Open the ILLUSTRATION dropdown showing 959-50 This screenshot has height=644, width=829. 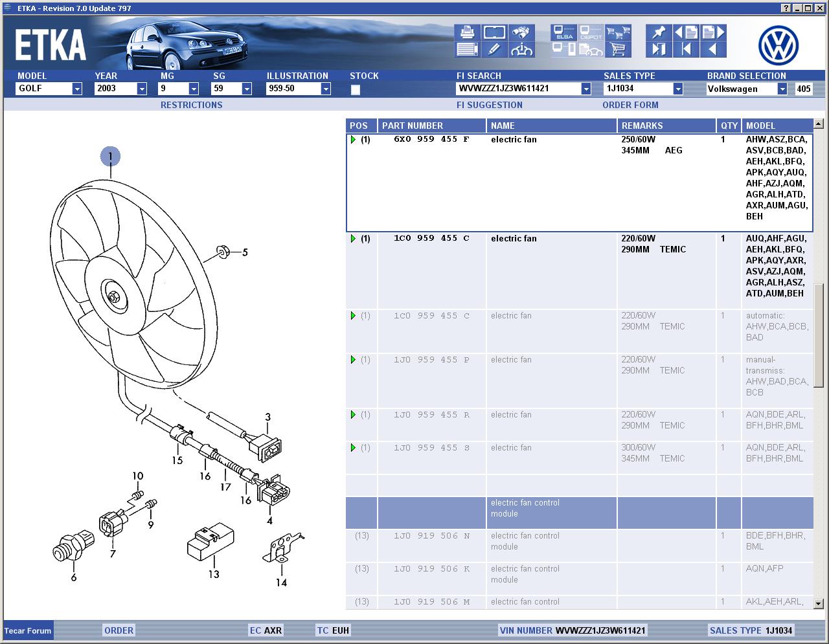(326, 89)
